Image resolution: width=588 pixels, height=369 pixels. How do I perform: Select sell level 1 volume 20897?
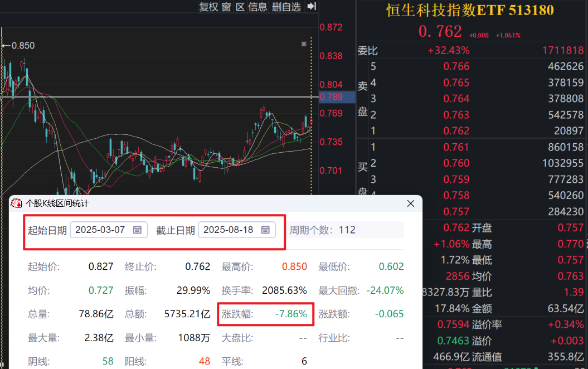pos(568,131)
